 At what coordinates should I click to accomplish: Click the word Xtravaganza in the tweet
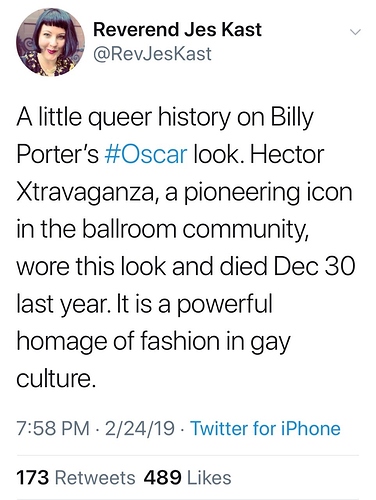pos(85,194)
